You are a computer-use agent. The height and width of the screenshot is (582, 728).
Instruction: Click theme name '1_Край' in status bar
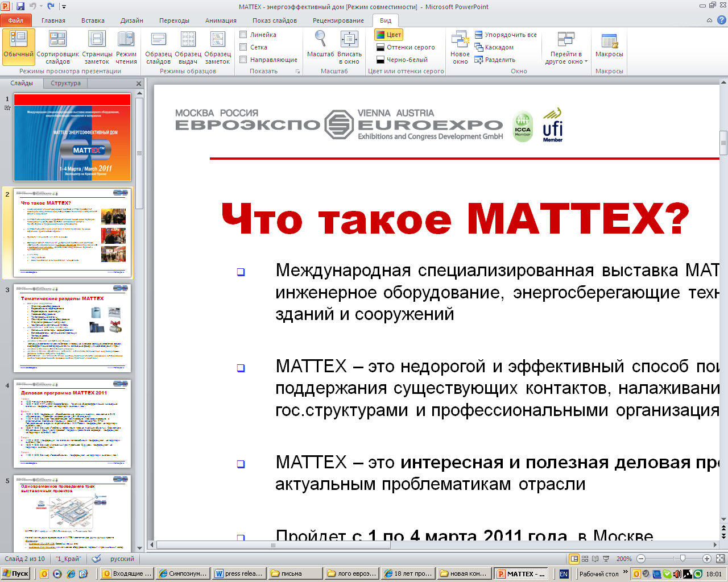click(68, 559)
